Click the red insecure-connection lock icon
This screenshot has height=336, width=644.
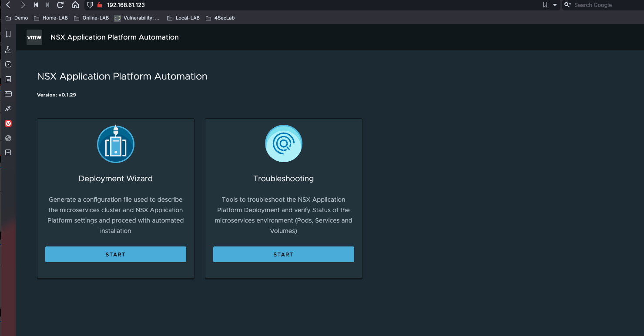tap(100, 5)
